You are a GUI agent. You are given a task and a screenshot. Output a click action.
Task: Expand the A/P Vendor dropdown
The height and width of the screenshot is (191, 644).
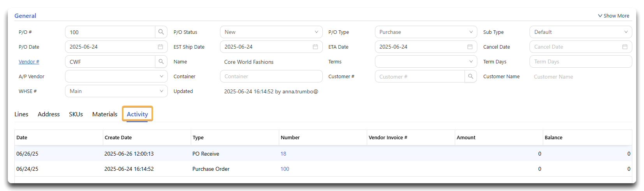pos(116,76)
